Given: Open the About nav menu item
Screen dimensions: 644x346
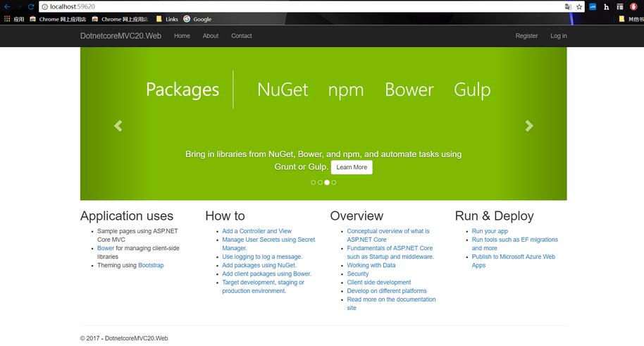Looking at the screenshot, I should coord(210,36).
